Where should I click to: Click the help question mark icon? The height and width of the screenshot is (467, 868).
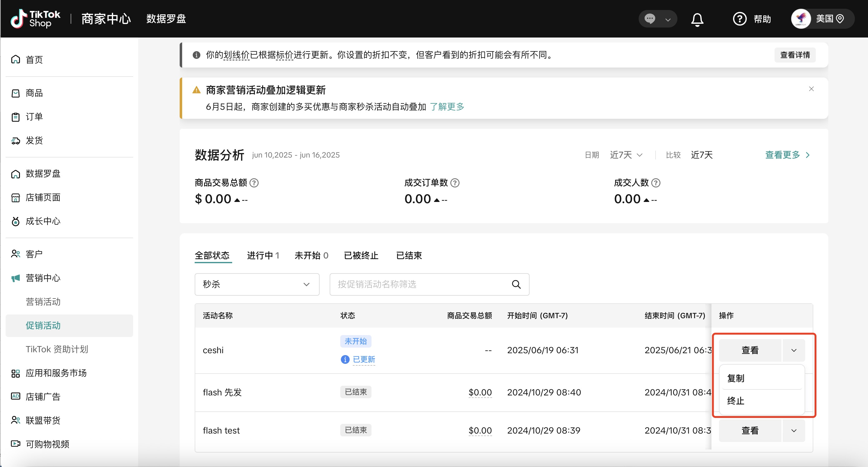pyautogui.click(x=739, y=19)
